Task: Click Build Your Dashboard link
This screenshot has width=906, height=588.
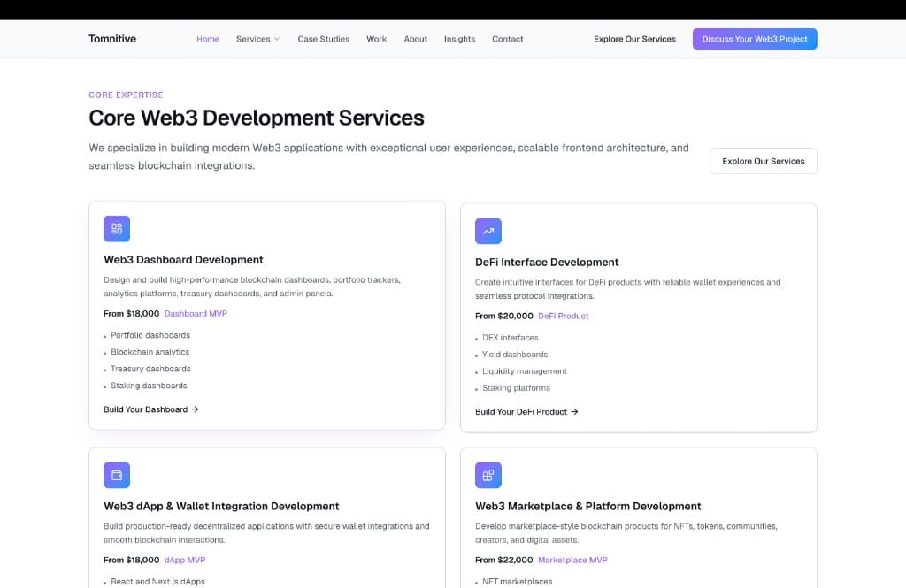Action: point(151,409)
